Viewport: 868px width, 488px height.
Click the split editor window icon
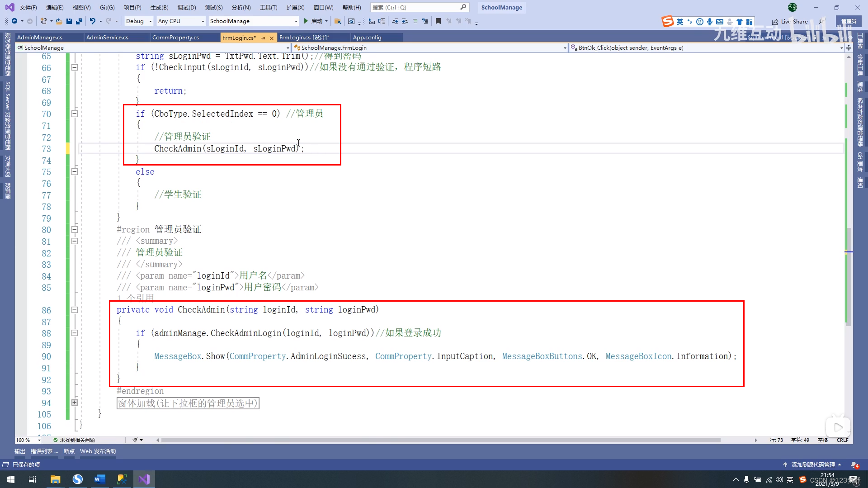(849, 47)
